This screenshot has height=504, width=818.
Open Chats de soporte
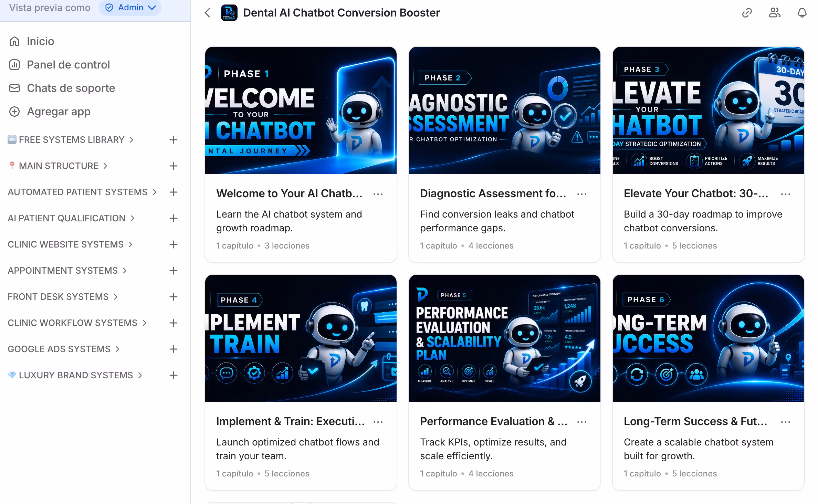click(62, 88)
